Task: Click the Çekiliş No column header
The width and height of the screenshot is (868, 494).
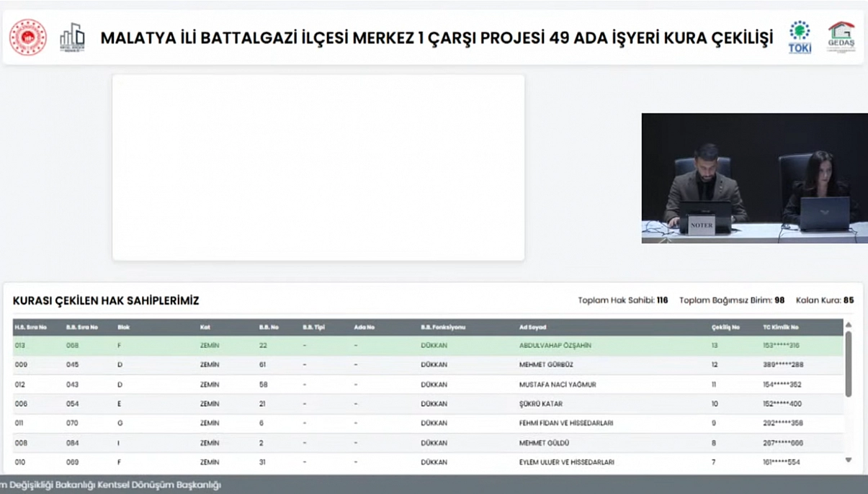Action: 725,328
